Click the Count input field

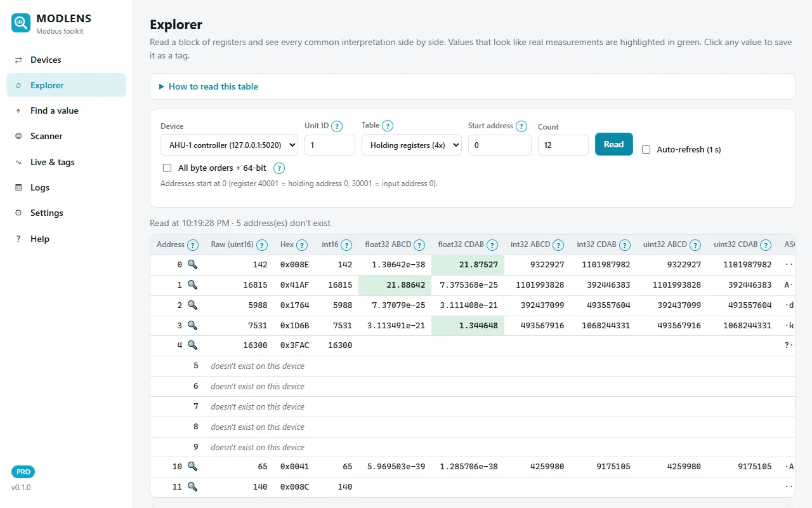tap(563, 145)
